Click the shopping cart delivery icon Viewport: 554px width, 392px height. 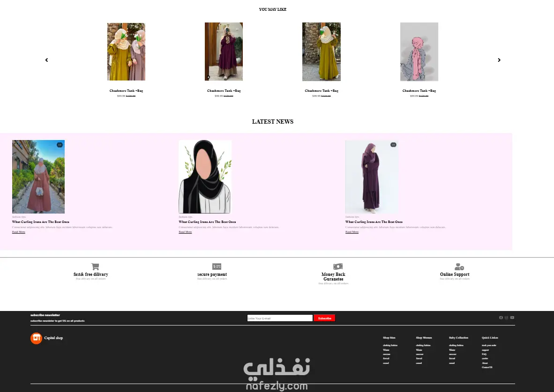point(95,266)
